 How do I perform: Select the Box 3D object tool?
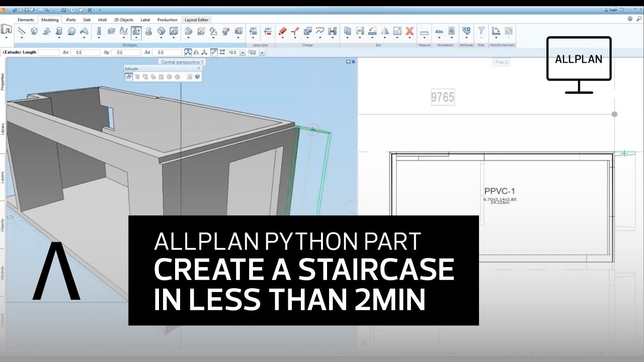pos(34,31)
